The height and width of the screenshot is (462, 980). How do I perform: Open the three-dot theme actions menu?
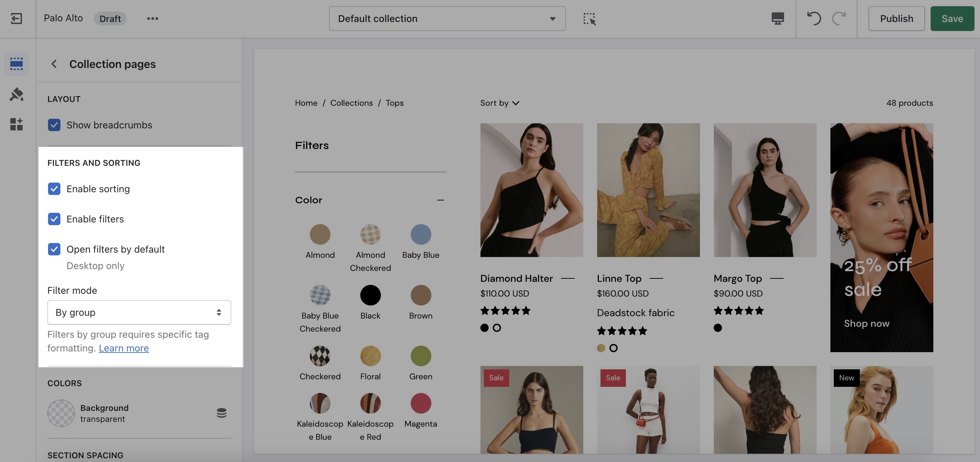click(x=152, y=18)
